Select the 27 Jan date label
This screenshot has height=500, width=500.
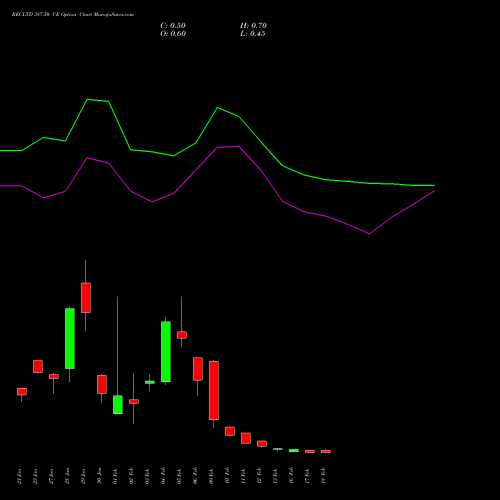click(51, 476)
